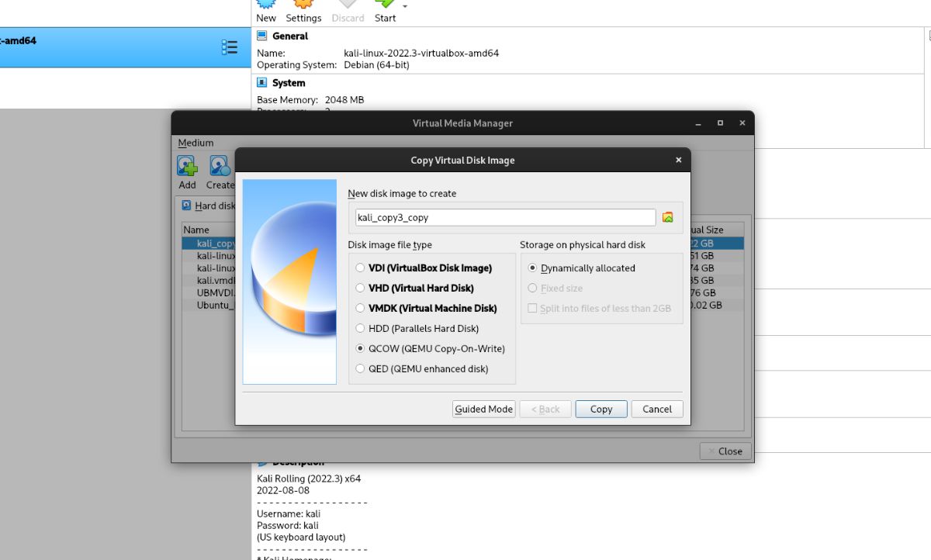931x560 pixels.
Task: Create a new virtual machine
Action: coord(265,11)
